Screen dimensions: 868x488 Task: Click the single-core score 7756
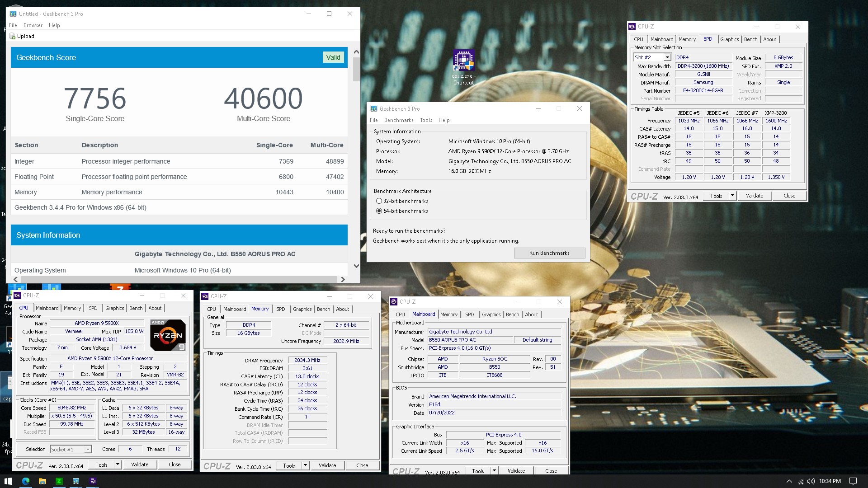click(95, 99)
